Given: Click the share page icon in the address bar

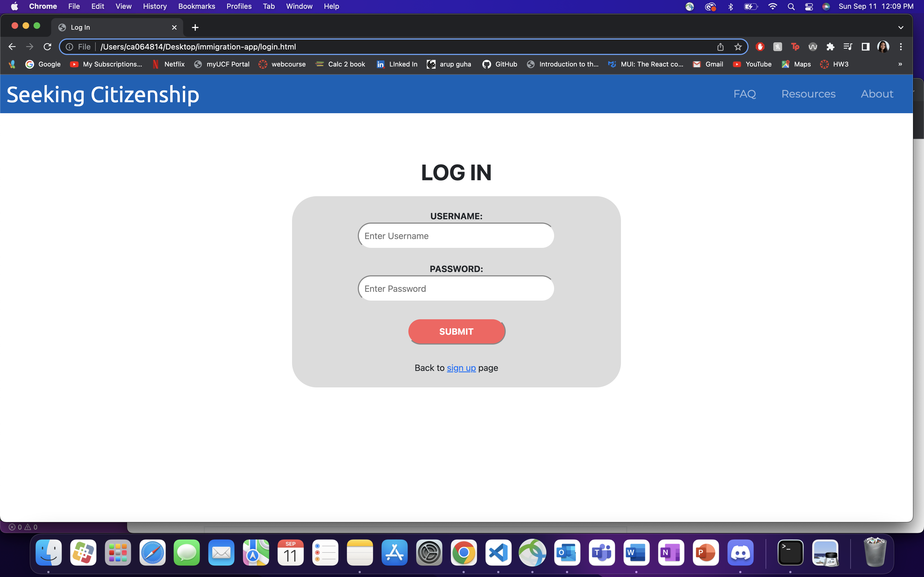Looking at the screenshot, I should (720, 46).
